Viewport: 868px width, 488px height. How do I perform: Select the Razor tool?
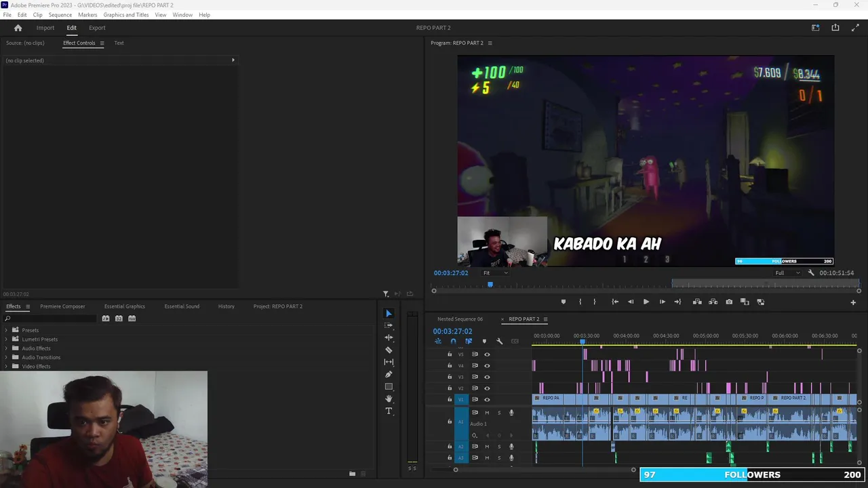tap(389, 350)
